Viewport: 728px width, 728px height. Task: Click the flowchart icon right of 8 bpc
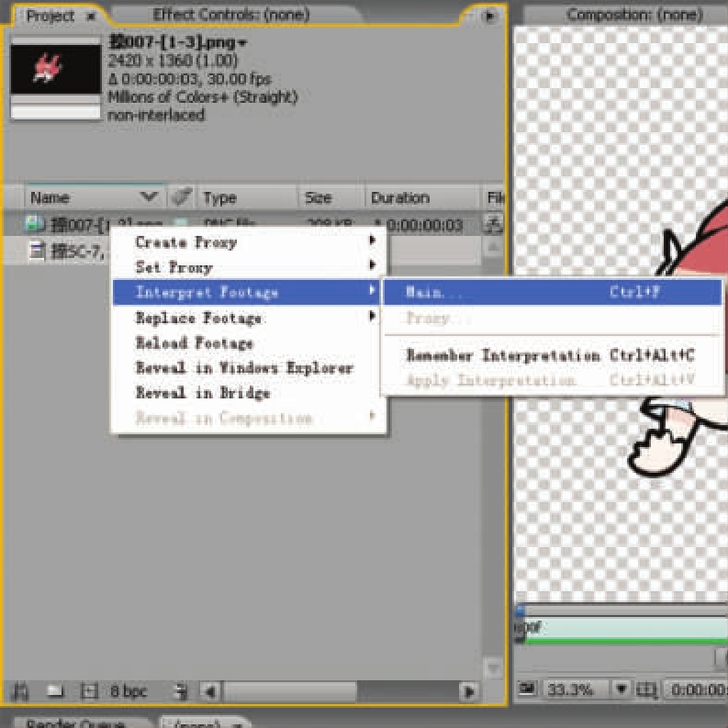click(182, 691)
